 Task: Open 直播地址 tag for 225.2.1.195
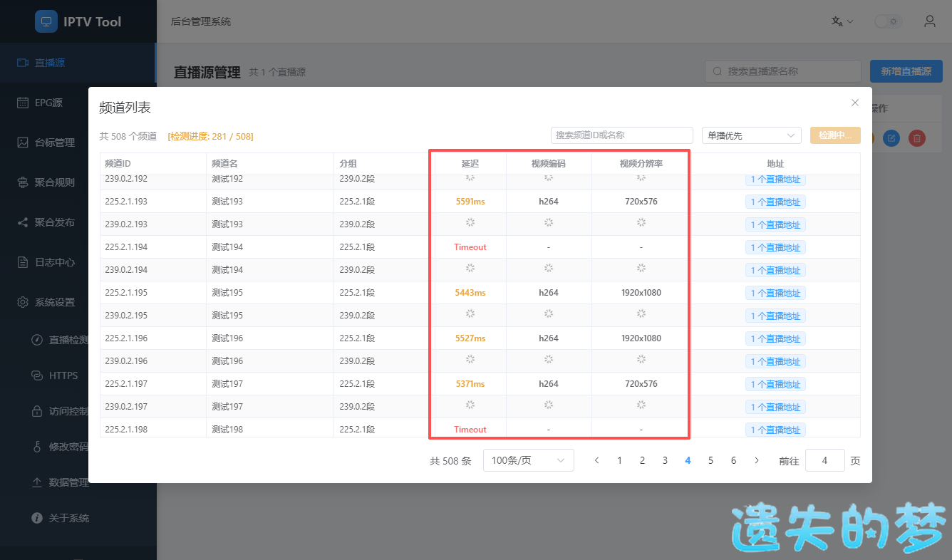tap(775, 293)
